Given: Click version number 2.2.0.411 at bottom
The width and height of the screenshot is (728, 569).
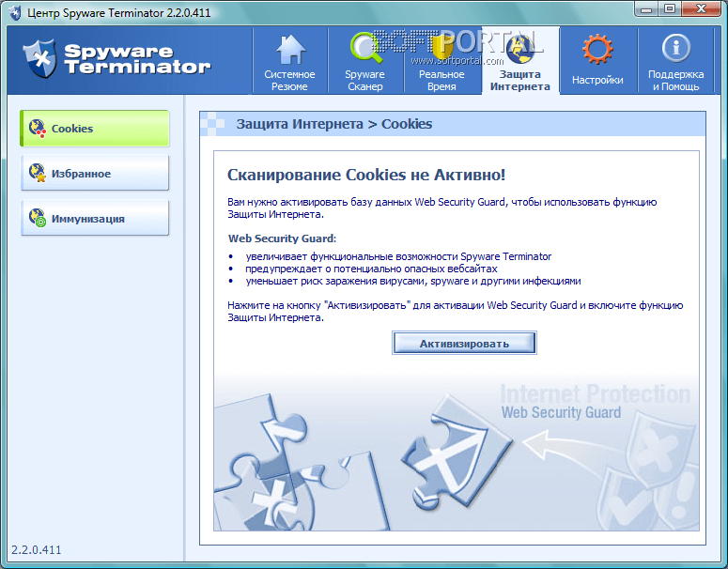Looking at the screenshot, I should coord(37,549).
